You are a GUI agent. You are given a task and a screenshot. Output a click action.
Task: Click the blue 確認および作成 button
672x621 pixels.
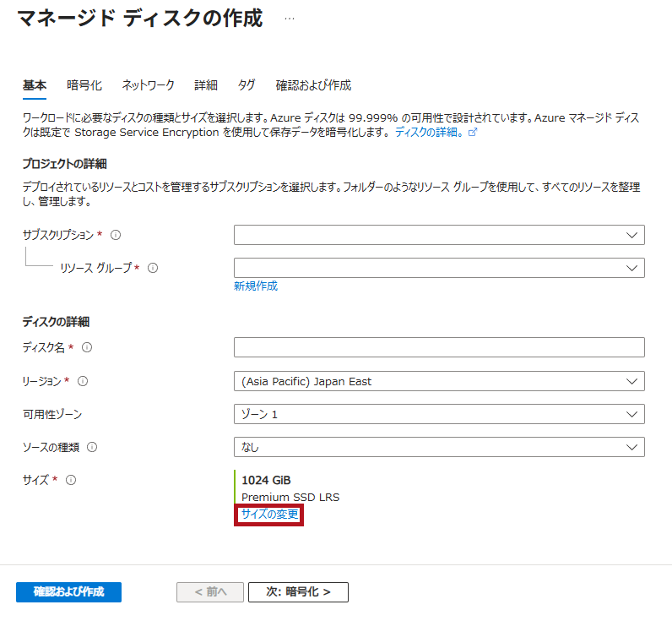(68, 592)
